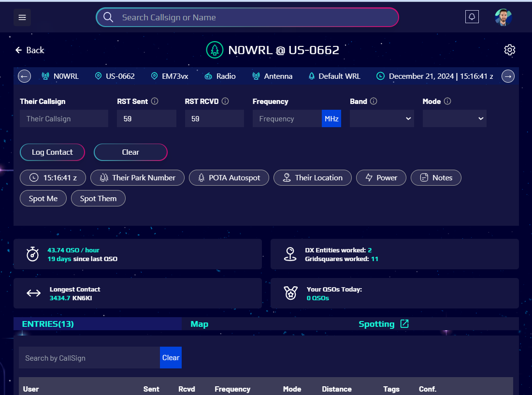
Task: Click Log Contact button
Action: pos(52,152)
